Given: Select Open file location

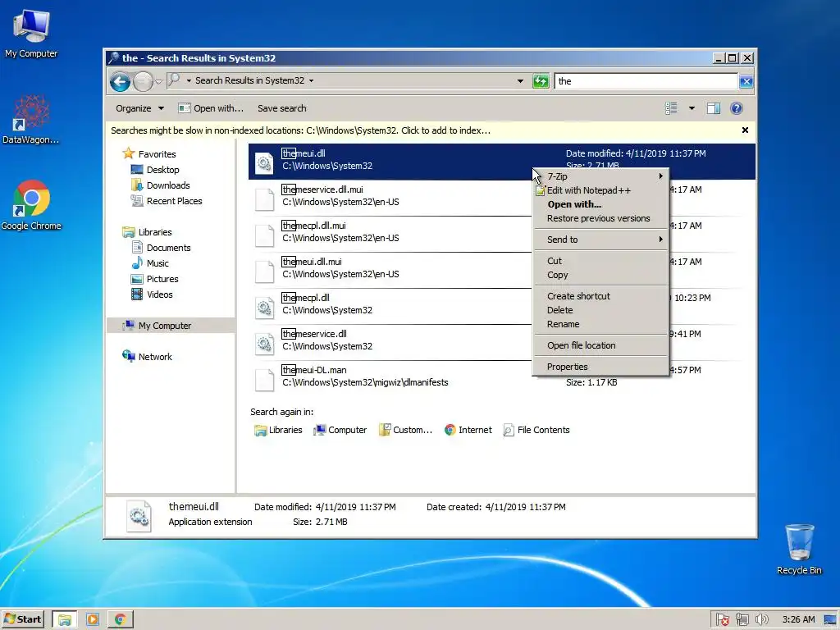Looking at the screenshot, I should pyautogui.click(x=601, y=345).
